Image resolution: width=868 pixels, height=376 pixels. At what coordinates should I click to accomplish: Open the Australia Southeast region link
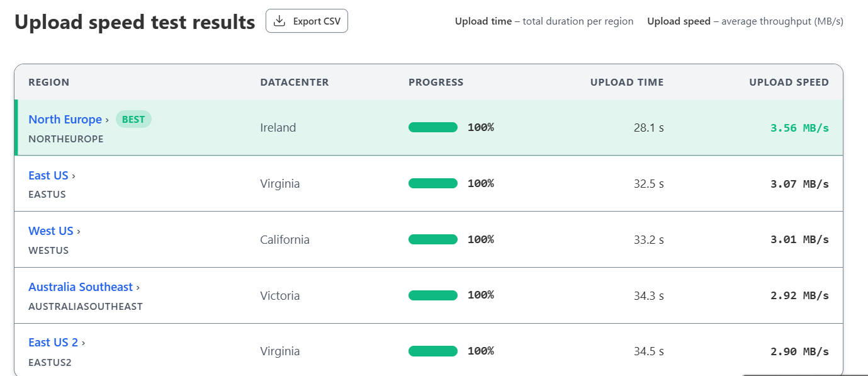point(81,287)
